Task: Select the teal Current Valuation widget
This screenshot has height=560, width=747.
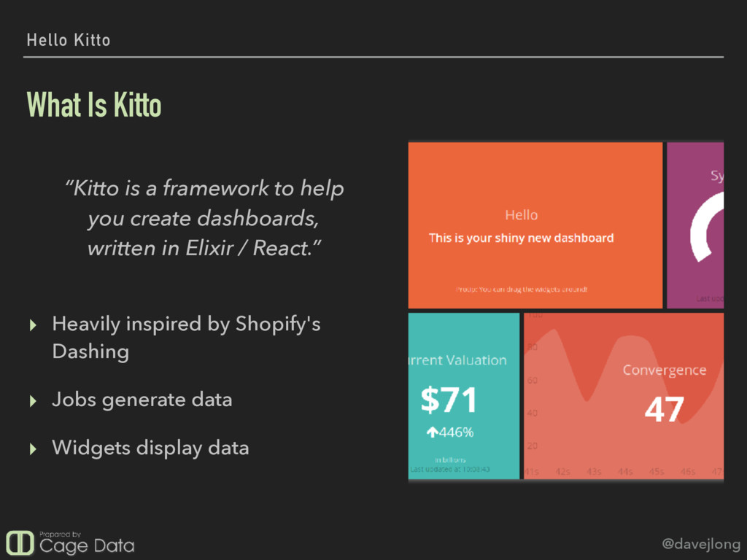Action: click(463, 396)
